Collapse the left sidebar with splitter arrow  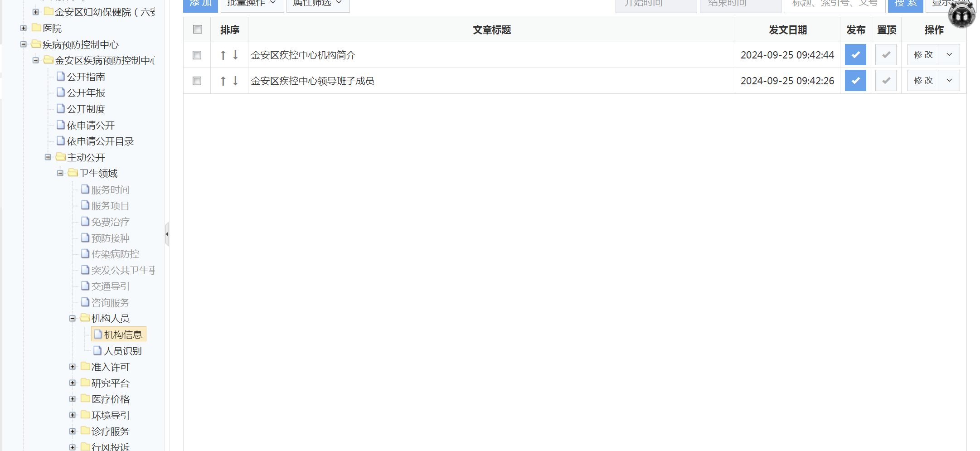(x=167, y=234)
